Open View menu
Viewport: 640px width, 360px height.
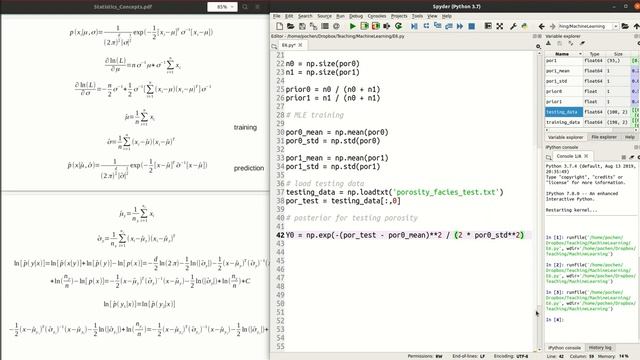(x=432, y=16)
